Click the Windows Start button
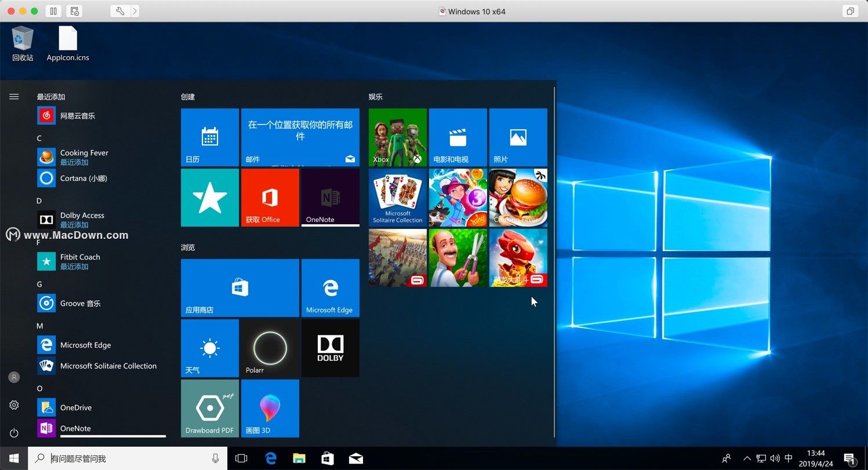Image resolution: width=868 pixels, height=470 pixels. click(x=14, y=458)
